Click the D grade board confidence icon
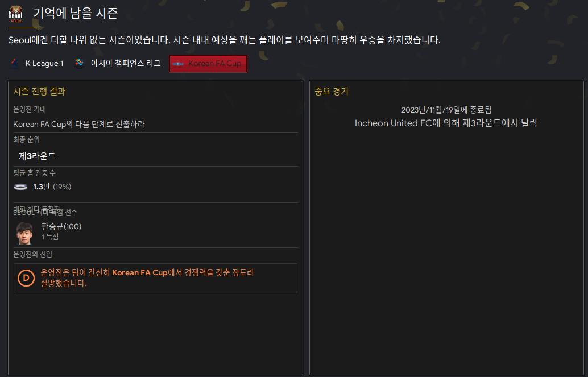The width and height of the screenshot is (588, 377). click(26, 278)
